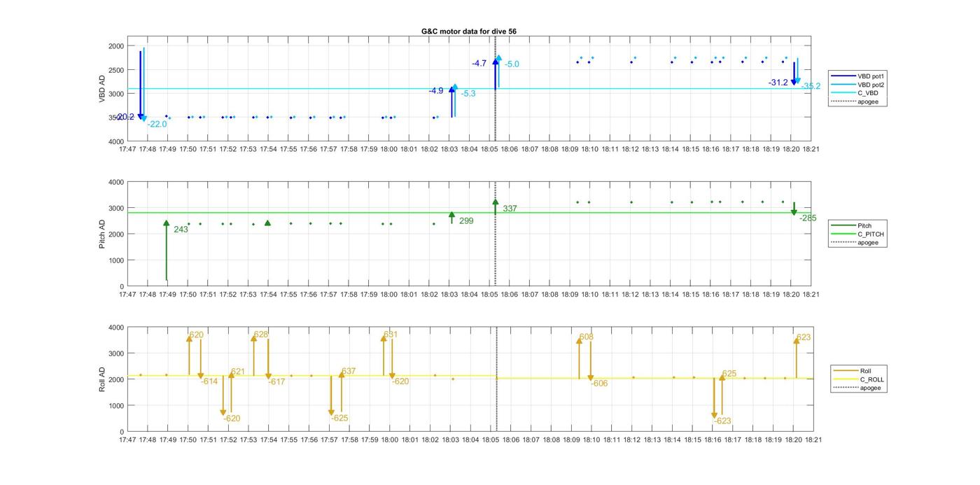Select the "Roll" legend entry
The width and height of the screenshot is (980, 485).
(x=867, y=371)
